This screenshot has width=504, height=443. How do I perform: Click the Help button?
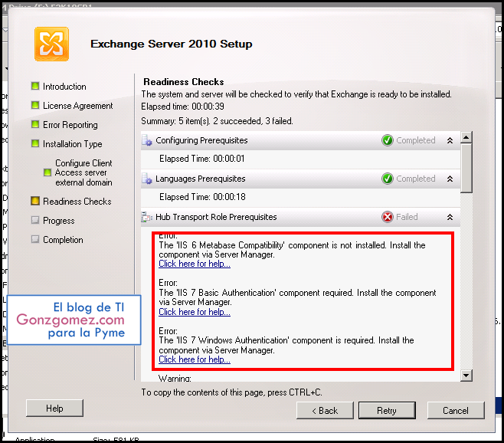(x=54, y=409)
